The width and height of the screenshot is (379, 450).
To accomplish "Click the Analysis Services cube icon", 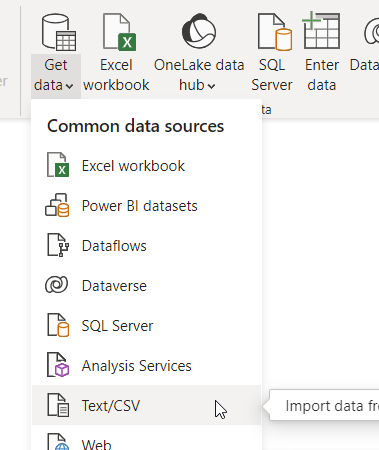I will pos(58,365).
